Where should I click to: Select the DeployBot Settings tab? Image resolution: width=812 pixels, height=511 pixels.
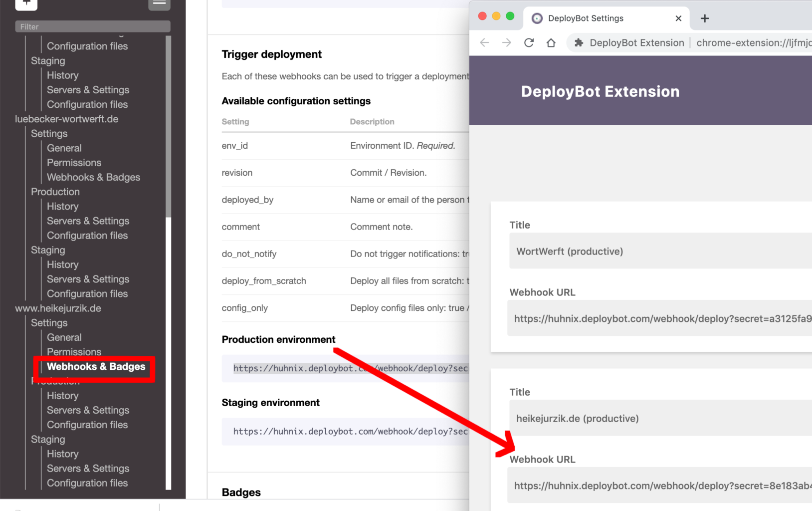[x=606, y=18]
